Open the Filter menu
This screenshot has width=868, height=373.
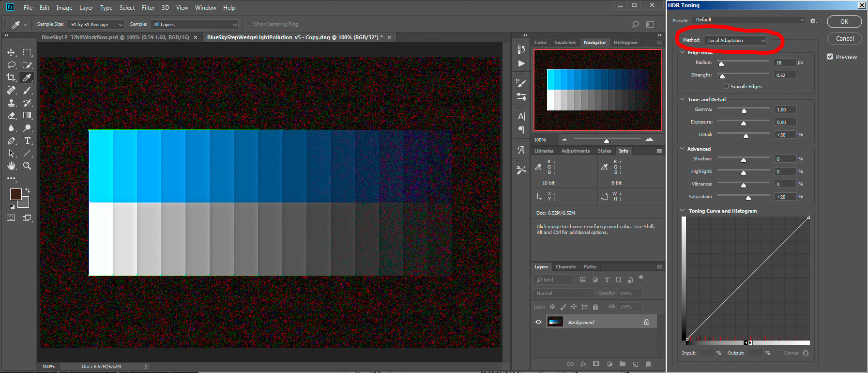pyautogui.click(x=148, y=8)
